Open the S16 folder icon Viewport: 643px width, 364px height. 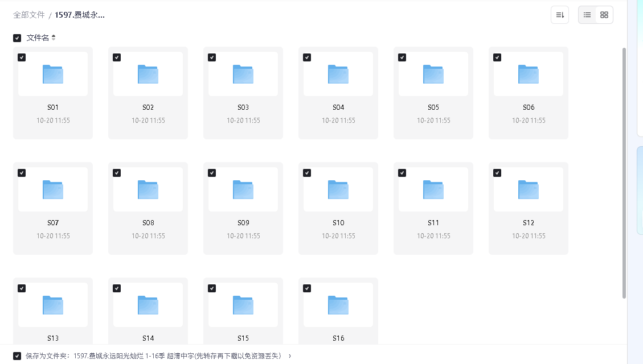[338, 305]
